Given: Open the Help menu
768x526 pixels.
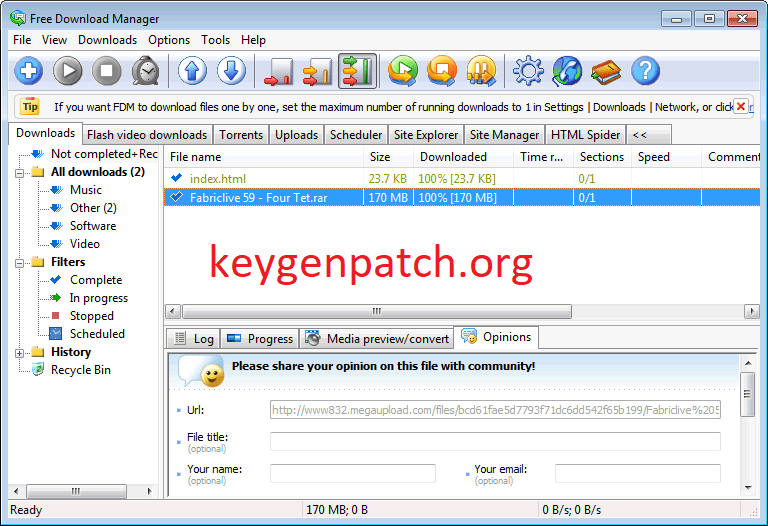Looking at the screenshot, I should coord(253,40).
